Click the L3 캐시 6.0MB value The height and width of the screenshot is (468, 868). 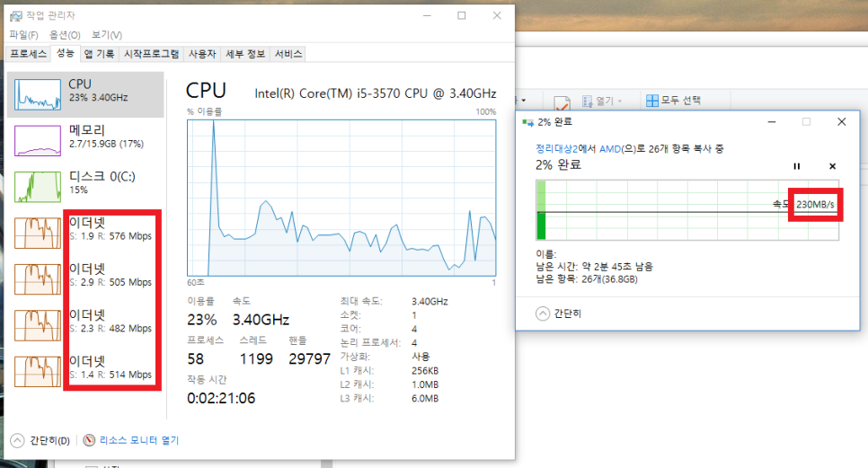click(425, 398)
